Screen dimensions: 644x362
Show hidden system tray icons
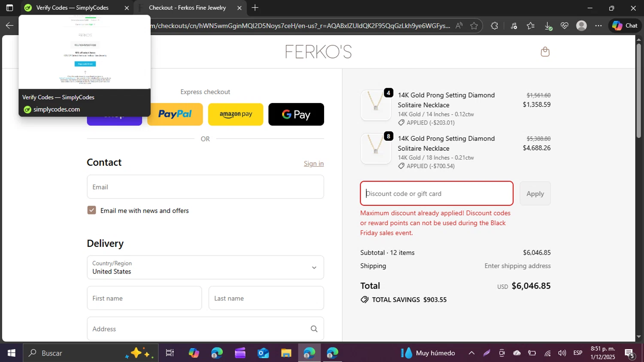[x=471, y=353]
